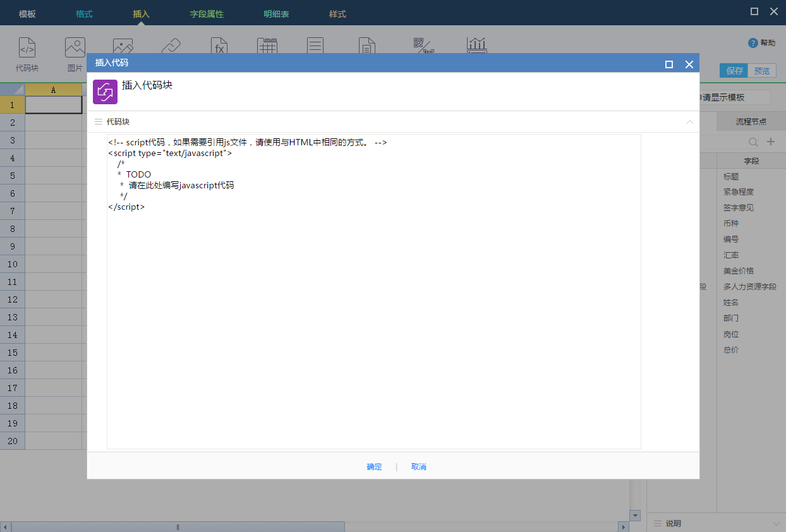
Task: Click the closing </script> tag line
Action: point(126,207)
